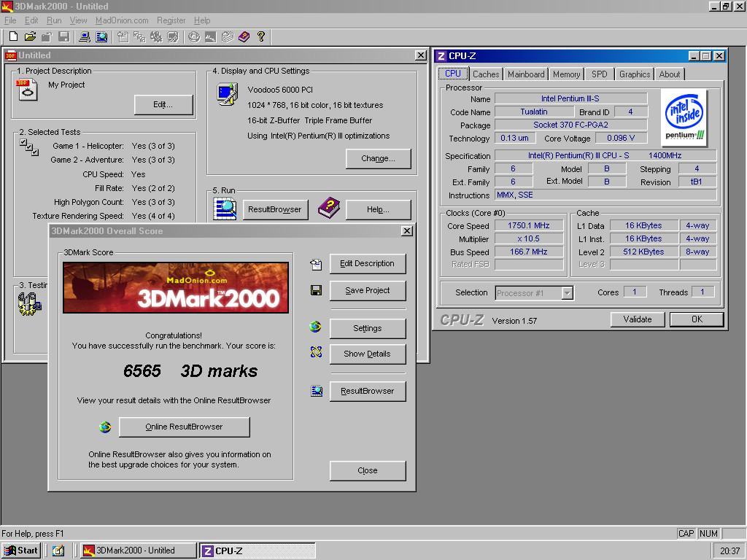Screen dimensions: 747x560
Task: Switch to the Graphics tab in CPU-Z
Action: coord(634,74)
